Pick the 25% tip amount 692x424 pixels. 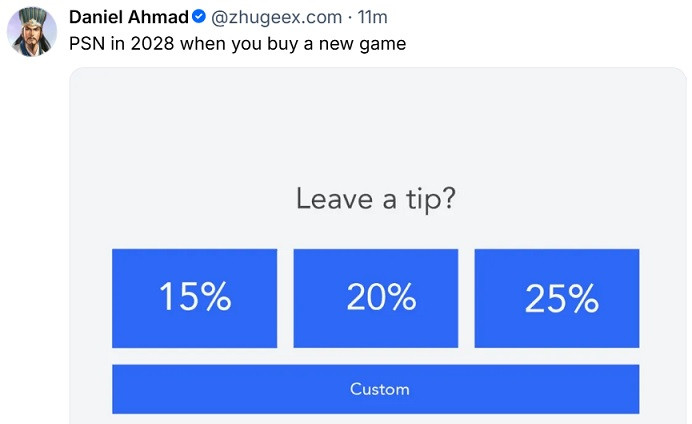(x=557, y=298)
